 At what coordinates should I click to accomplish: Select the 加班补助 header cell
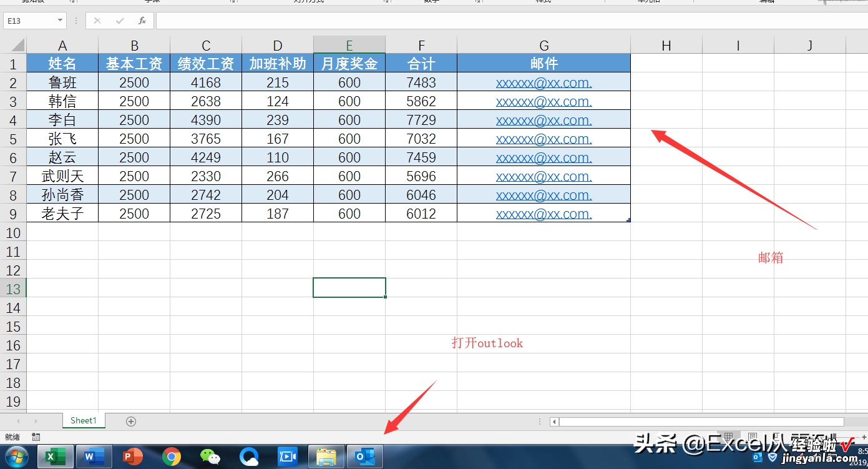tap(278, 63)
